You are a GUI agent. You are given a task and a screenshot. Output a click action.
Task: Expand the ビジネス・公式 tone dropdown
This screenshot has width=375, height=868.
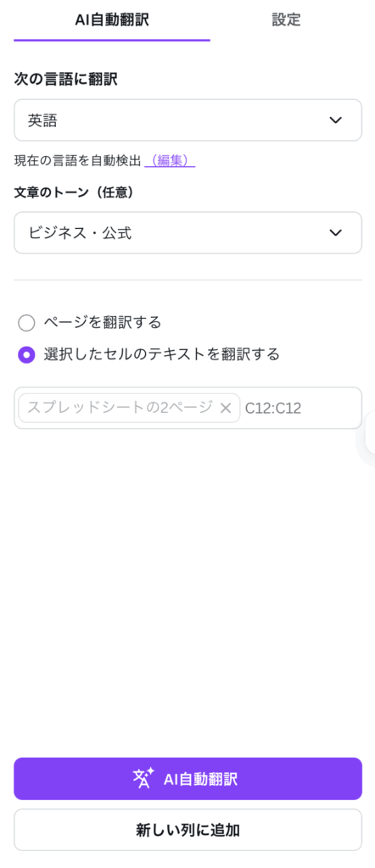tap(187, 232)
